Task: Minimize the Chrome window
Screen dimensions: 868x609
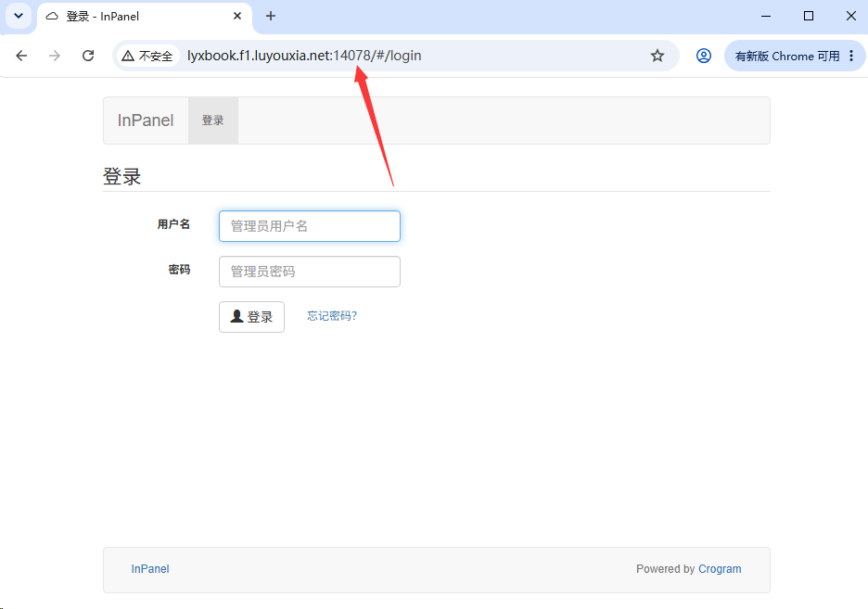Action: click(x=766, y=16)
